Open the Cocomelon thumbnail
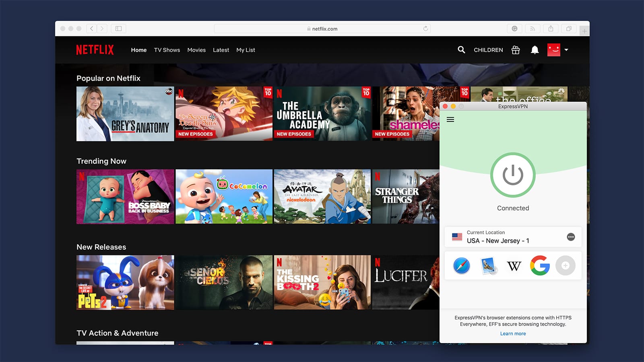Viewport: 644px width, 362px height. coord(224,197)
